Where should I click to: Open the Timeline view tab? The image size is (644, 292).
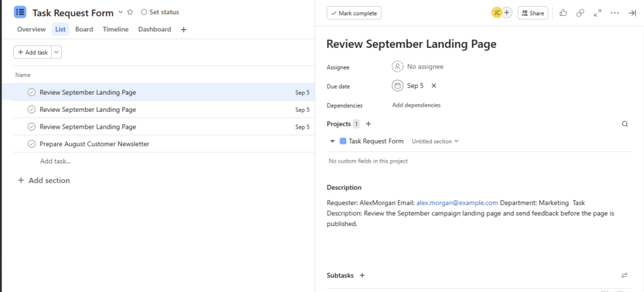pos(116,30)
